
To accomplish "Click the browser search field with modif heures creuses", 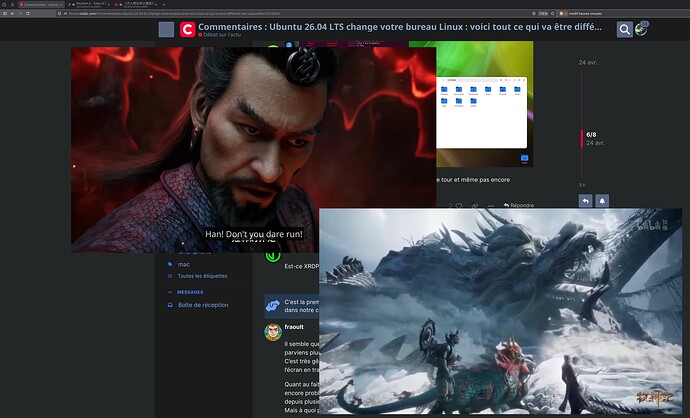I will (623, 14).
